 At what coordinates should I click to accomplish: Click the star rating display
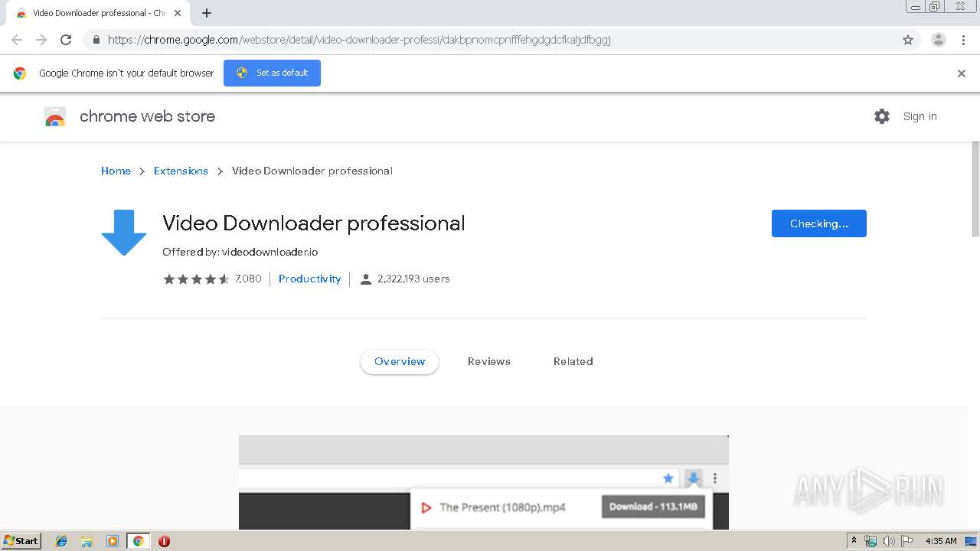click(x=196, y=279)
